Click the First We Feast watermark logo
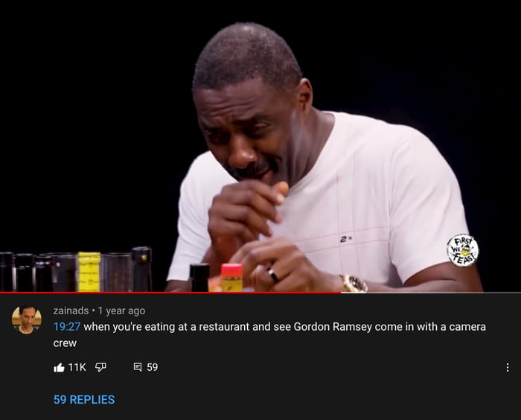 pyautogui.click(x=462, y=250)
